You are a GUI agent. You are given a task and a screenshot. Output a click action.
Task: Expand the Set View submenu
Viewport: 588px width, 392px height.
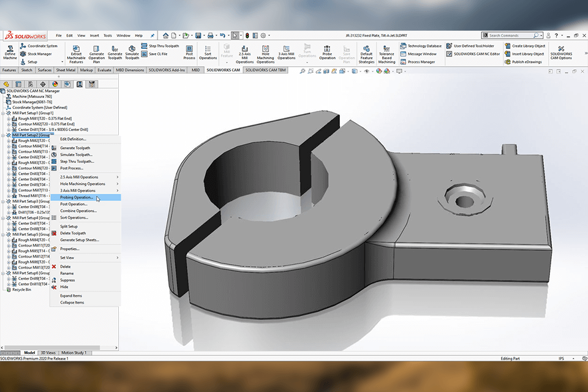67,258
